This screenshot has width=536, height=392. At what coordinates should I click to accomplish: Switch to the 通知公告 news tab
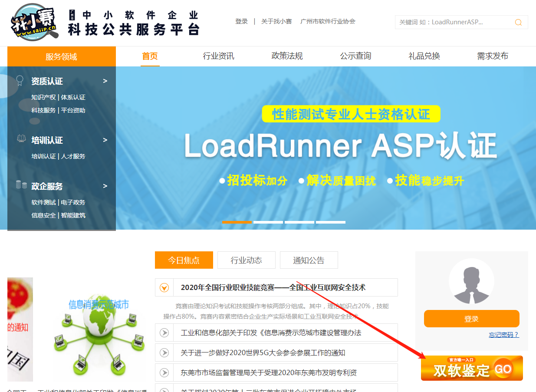coord(309,260)
